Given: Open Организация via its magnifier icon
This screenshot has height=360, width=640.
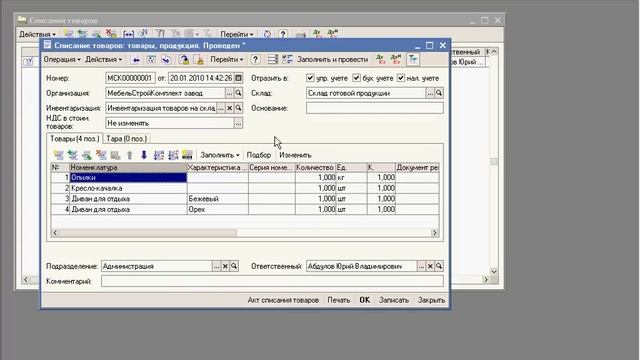Looking at the screenshot, I should (238, 93).
